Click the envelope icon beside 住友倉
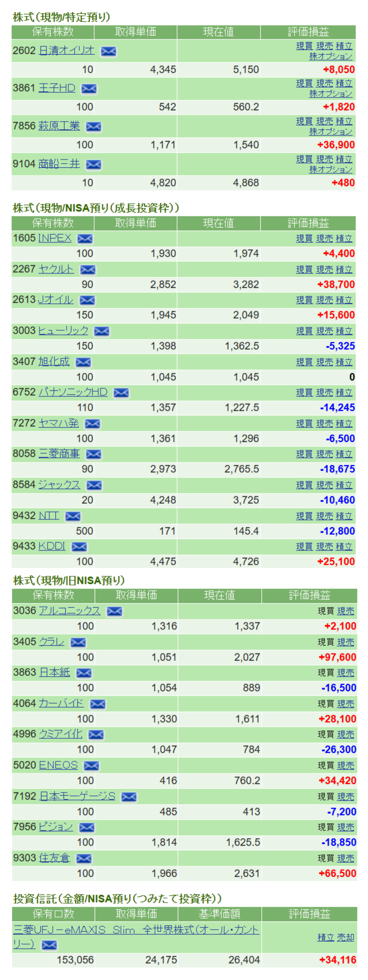Screen dimensions: 368x980 84,859
